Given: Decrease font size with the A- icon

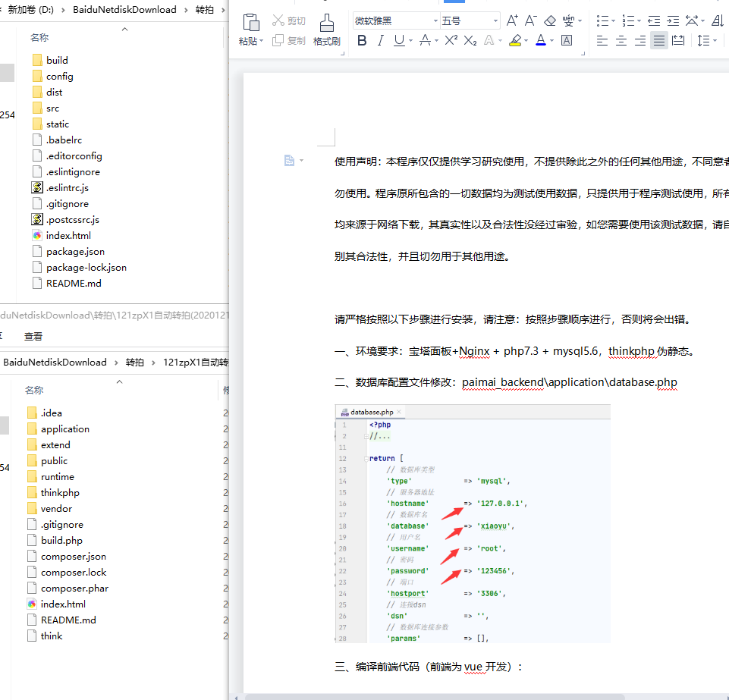Looking at the screenshot, I should [x=530, y=20].
